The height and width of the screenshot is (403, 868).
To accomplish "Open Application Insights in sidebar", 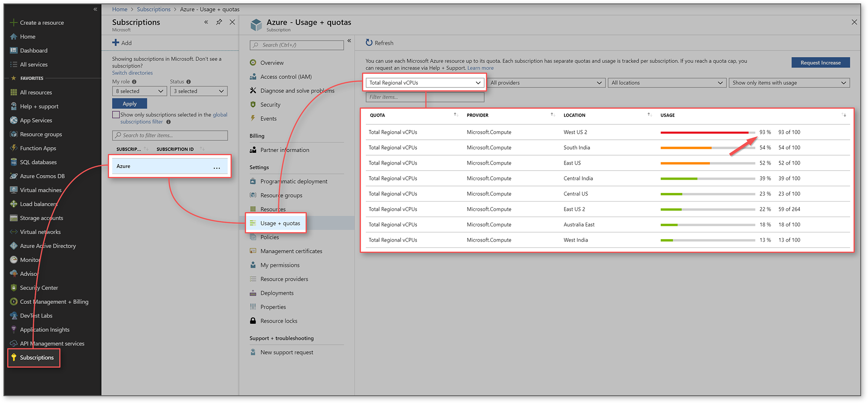I will pyautogui.click(x=45, y=329).
